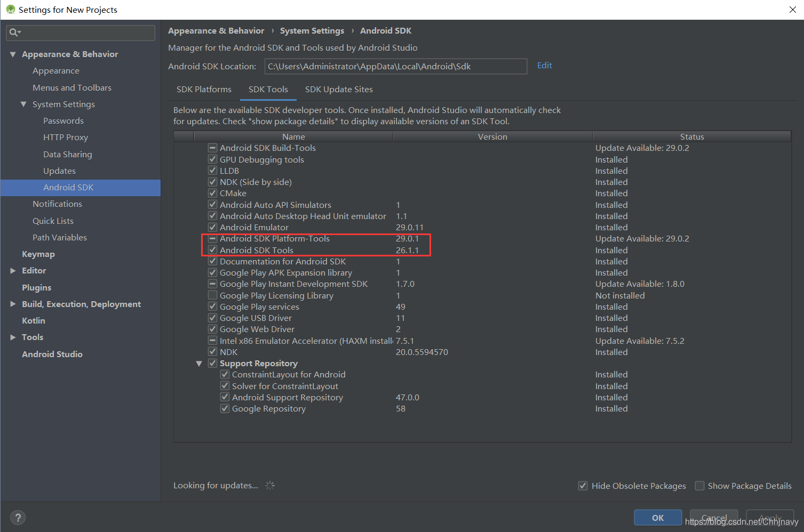Click the 'Looking for updates...' progress spinner

pos(270,485)
